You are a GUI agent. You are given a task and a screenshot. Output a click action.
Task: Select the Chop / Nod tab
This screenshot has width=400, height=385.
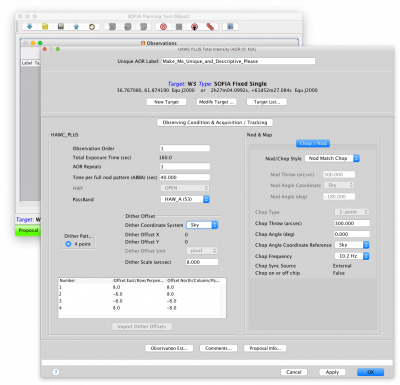[x=313, y=143]
